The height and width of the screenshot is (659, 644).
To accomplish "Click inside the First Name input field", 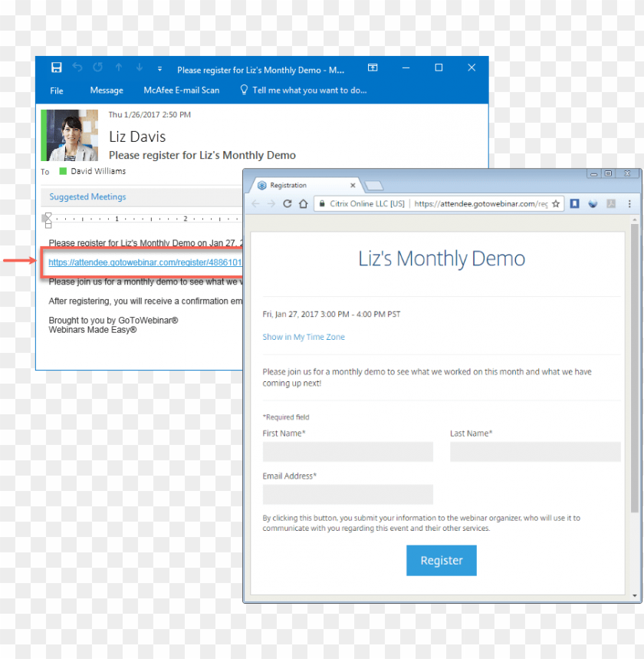I will [x=347, y=451].
